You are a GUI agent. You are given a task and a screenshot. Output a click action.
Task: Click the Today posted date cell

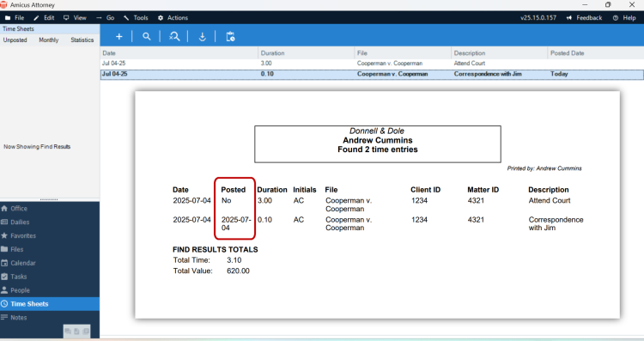pyautogui.click(x=559, y=74)
